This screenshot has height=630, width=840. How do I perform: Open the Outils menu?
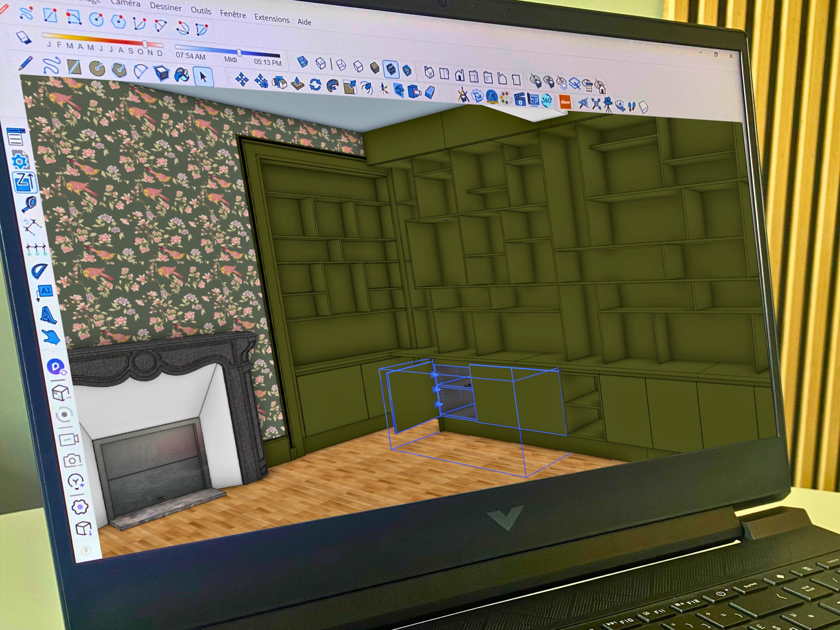pos(201,10)
